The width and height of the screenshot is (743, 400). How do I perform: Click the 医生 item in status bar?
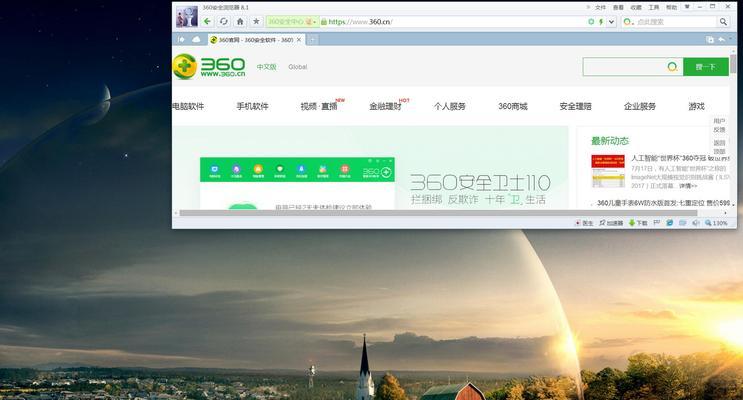click(x=584, y=223)
